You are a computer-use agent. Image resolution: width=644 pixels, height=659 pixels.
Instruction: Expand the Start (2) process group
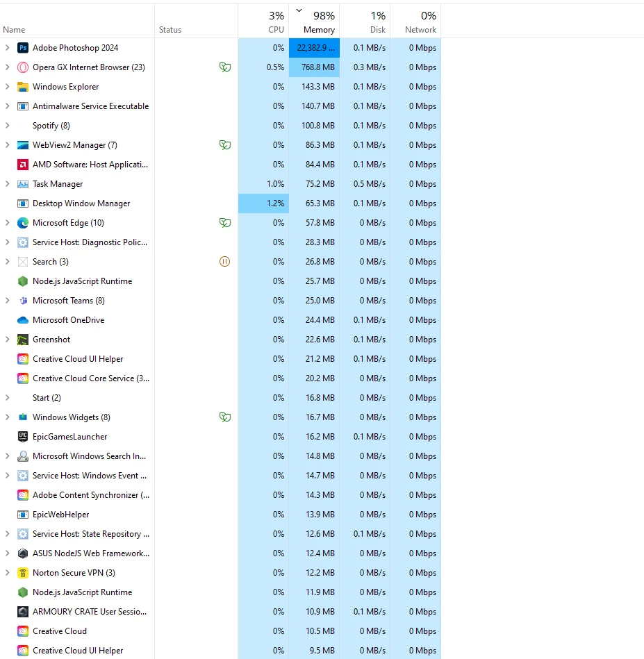[x=7, y=398]
